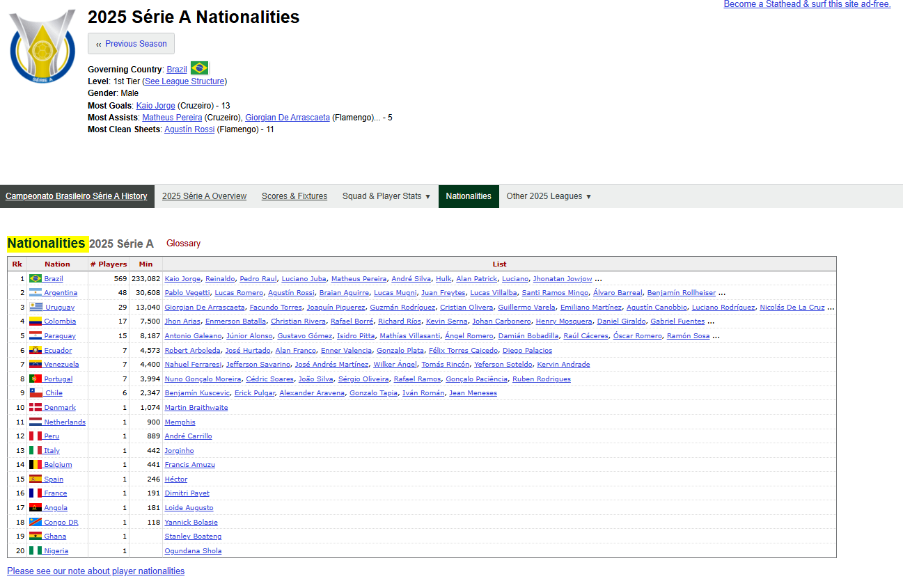
Task: Open player Jorginho link
Action: point(180,450)
